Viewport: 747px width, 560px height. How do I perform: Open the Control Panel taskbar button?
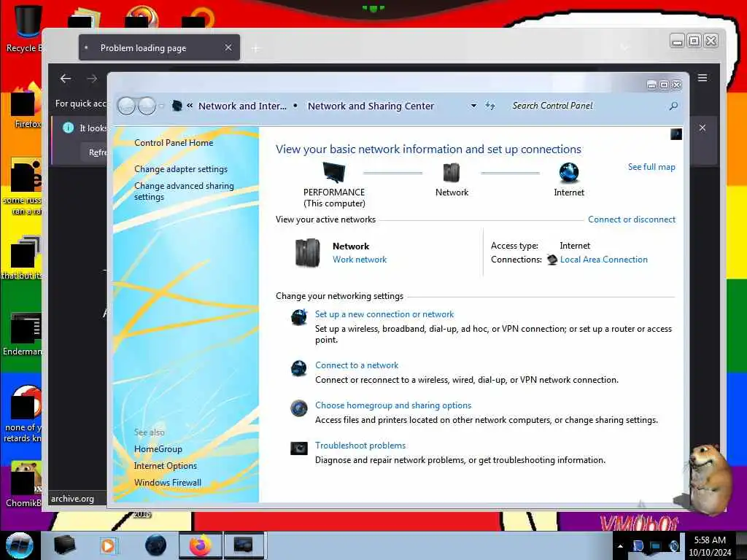[243, 545]
